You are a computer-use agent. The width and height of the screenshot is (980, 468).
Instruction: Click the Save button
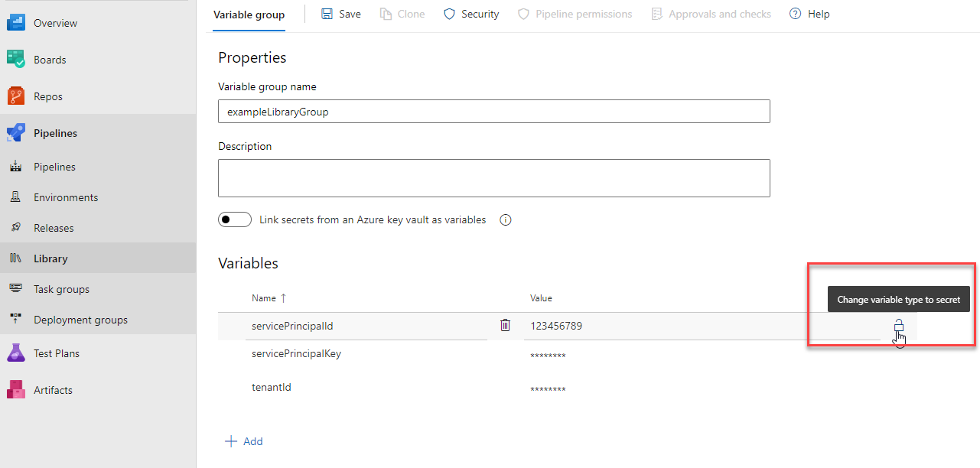tap(341, 14)
